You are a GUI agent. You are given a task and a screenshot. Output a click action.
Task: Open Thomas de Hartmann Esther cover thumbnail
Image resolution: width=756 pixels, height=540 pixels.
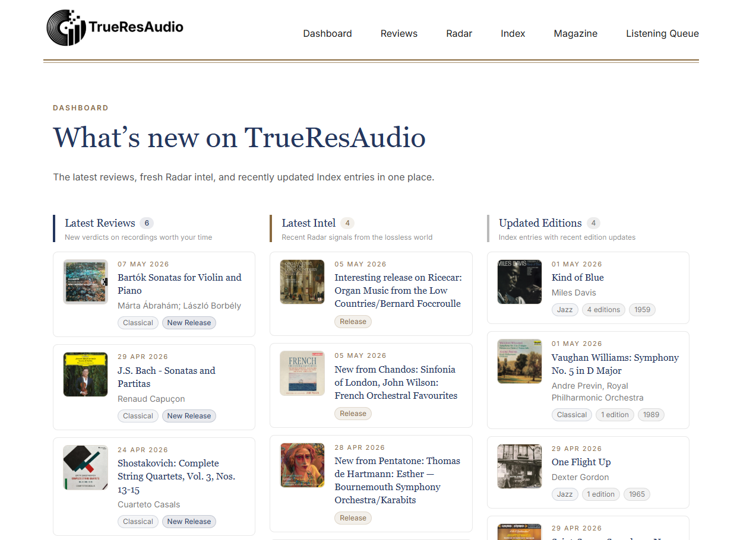coord(302,465)
